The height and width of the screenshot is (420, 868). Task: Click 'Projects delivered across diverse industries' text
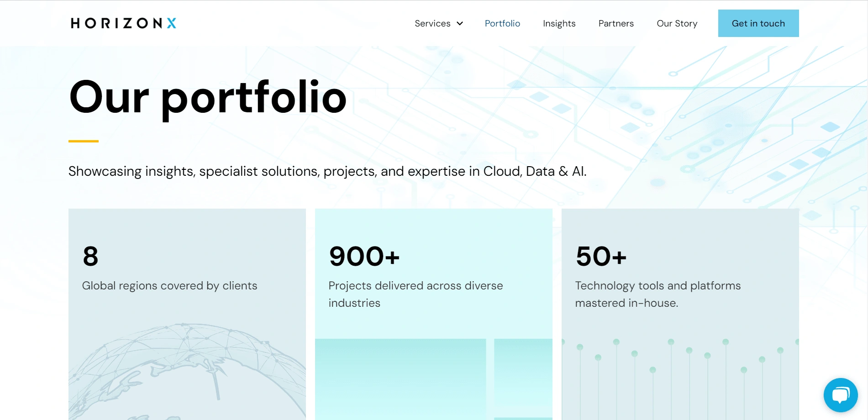point(416,294)
